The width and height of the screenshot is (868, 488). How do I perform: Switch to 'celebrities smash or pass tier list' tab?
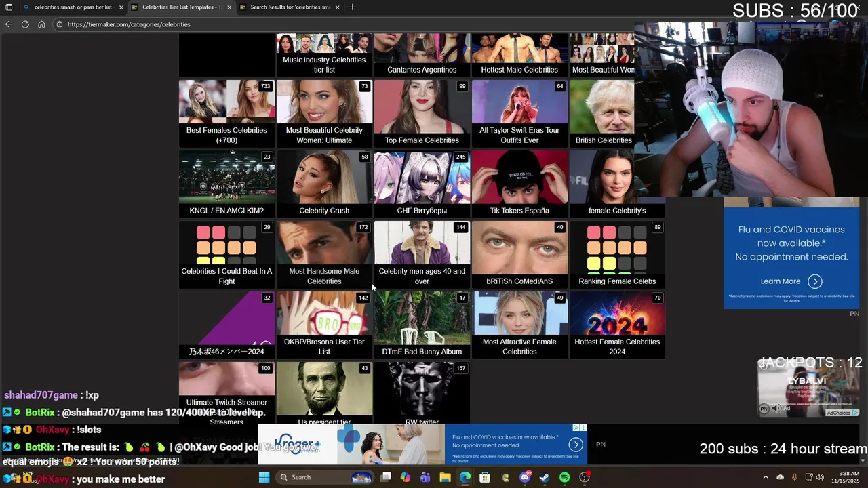tap(73, 7)
